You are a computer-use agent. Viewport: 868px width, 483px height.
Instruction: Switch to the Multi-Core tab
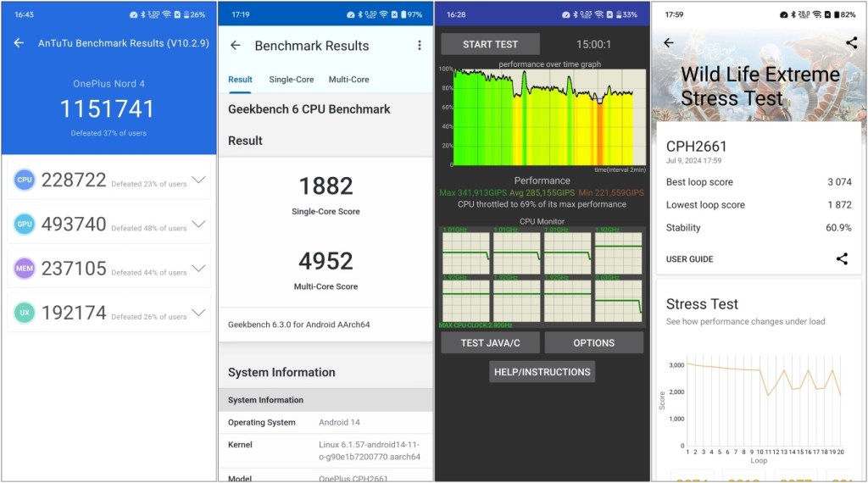click(348, 80)
